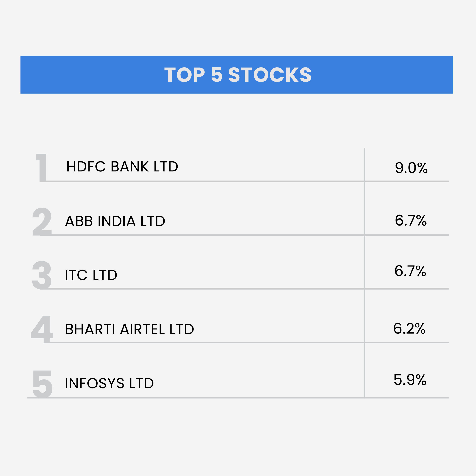Click the word TOP in the title
The height and width of the screenshot is (476, 476).
click(x=184, y=75)
